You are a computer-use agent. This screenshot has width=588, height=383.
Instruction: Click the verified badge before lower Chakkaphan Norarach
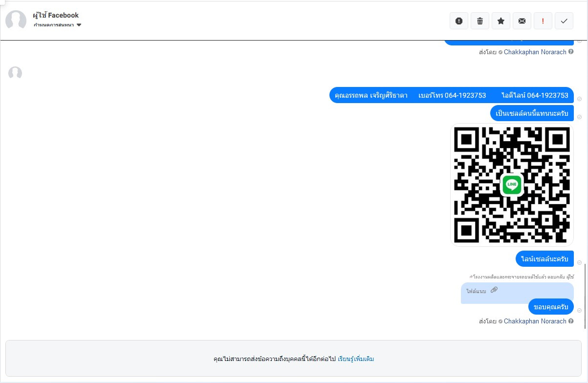tap(500, 321)
